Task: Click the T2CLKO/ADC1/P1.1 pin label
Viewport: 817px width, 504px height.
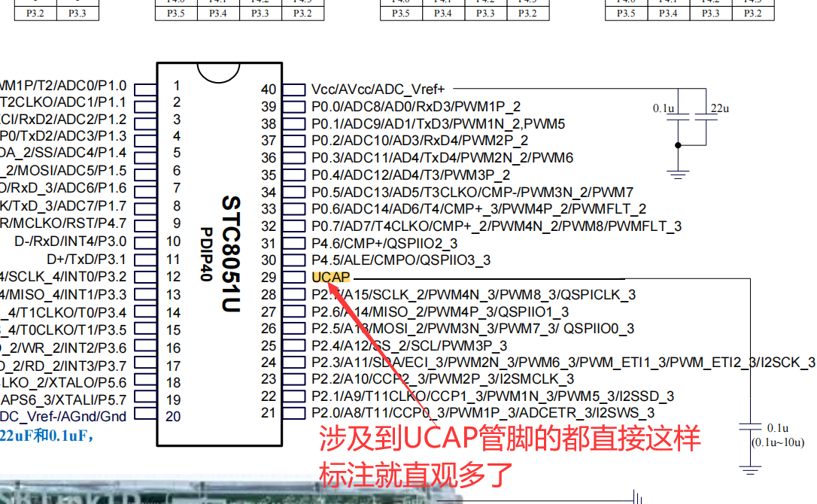Action: [x=63, y=102]
